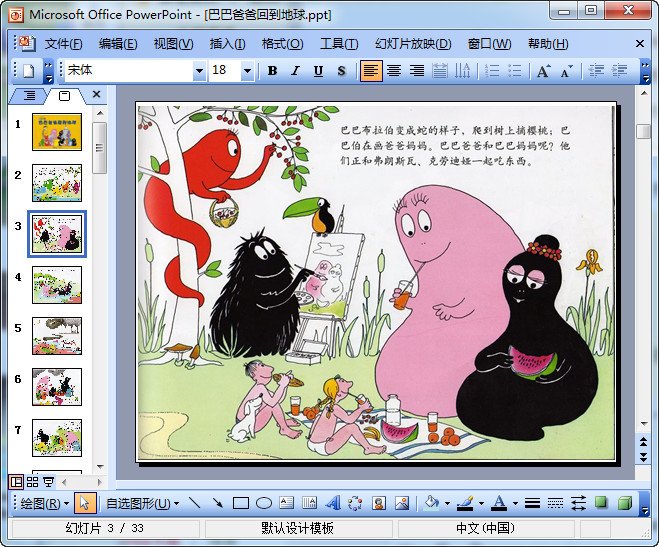
Task: Expand standard toolbar options arrow
Action: [49, 71]
